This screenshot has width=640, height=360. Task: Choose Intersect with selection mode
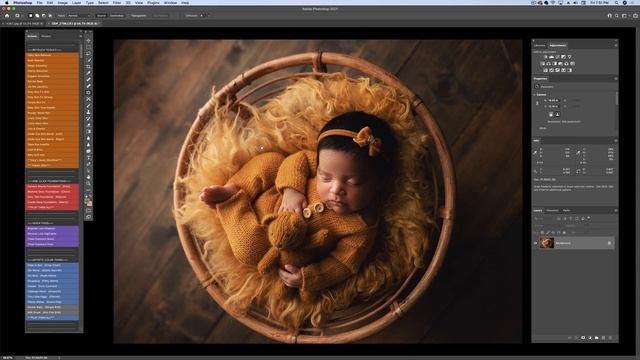coord(50,16)
